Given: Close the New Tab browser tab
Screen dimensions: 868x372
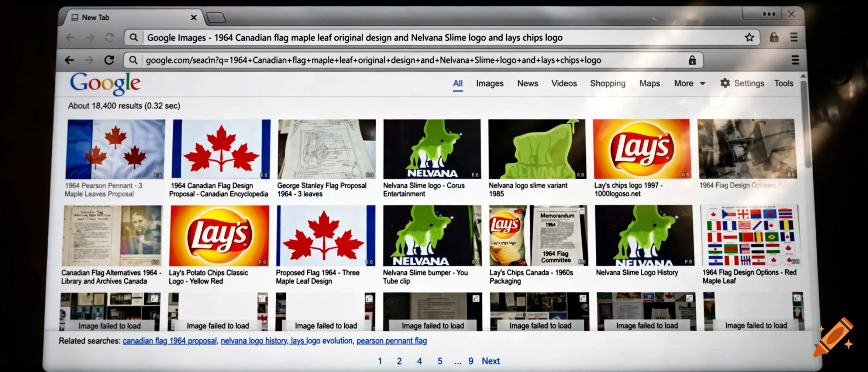Looking at the screenshot, I should [x=193, y=17].
